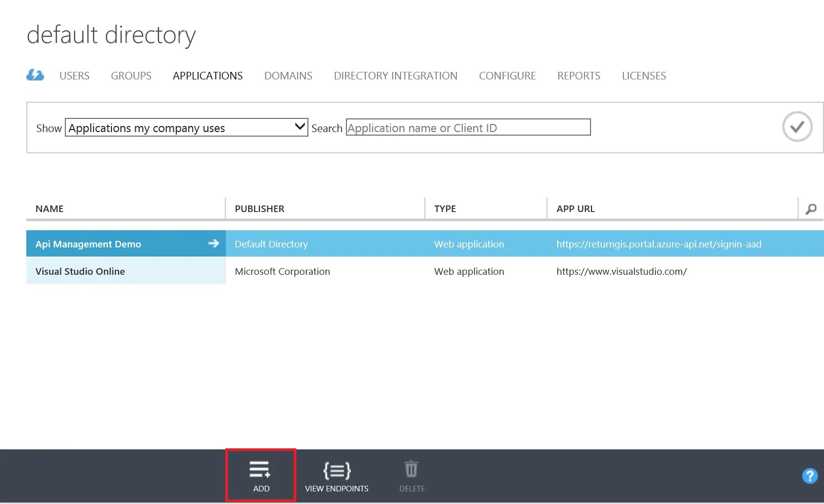Open the blue help question mark icon
The width and height of the screenshot is (824, 504).
pos(809,476)
